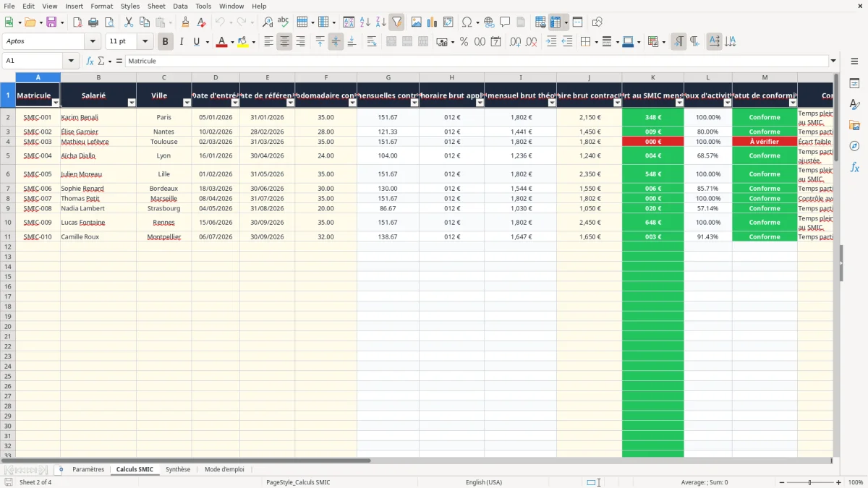The height and width of the screenshot is (488, 868).
Task: Toggle Center Horizontally alignment
Action: click(x=284, y=42)
